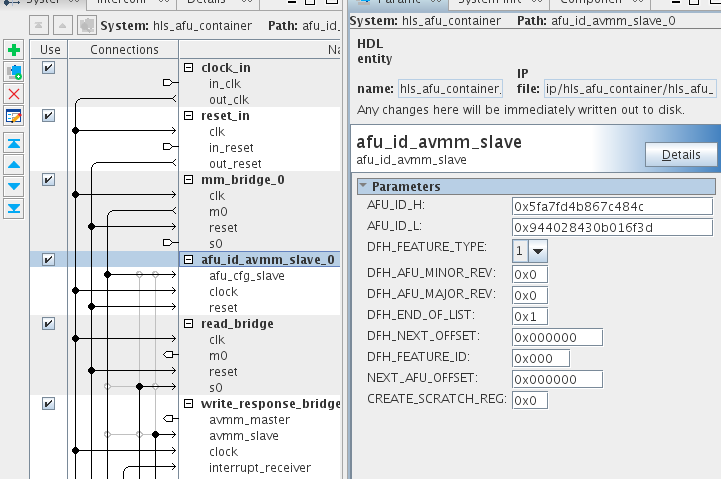Toggle the Use checkbox for read_bridge
This screenshot has height=479, width=721.
[x=49, y=324]
